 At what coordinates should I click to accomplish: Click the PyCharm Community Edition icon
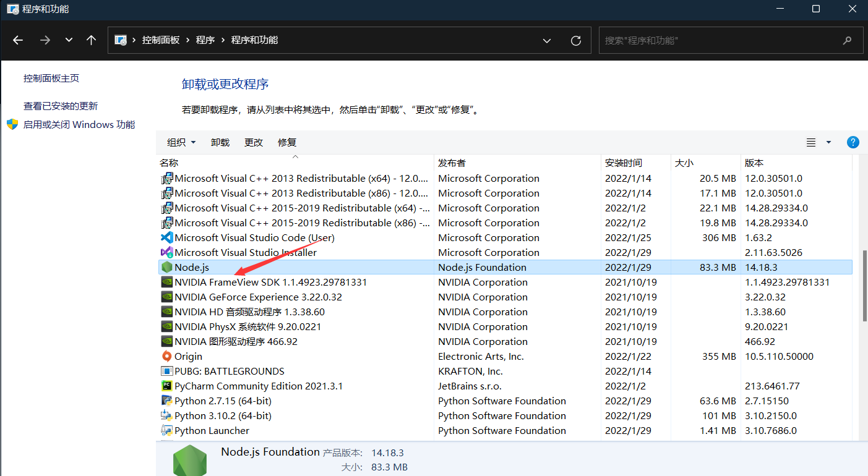[x=167, y=386]
